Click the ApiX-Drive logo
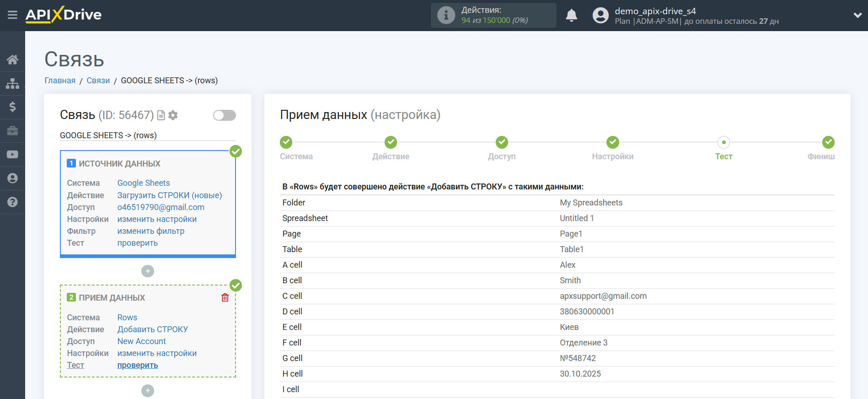 [x=64, y=15]
